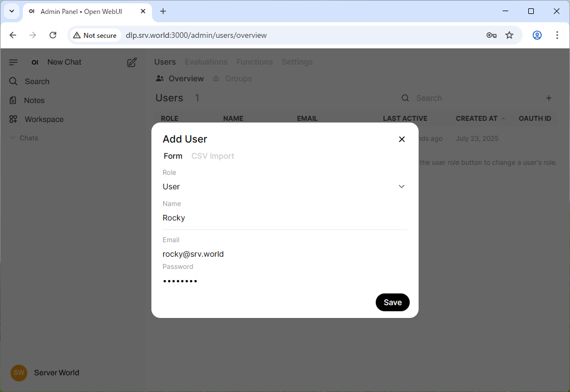Open the saved passwords key icon
Image resolution: width=570 pixels, height=392 pixels.
pos(492,35)
